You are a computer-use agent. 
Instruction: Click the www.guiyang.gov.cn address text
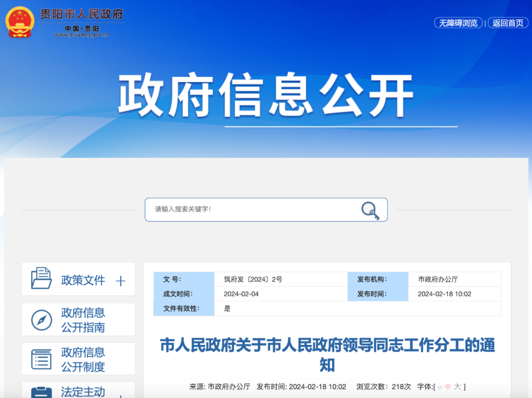point(82,35)
